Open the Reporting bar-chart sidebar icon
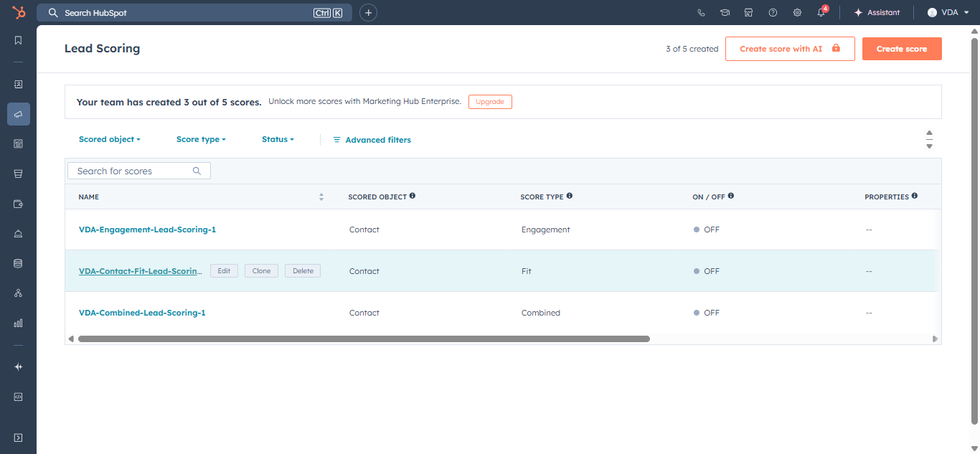The height and width of the screenshot is (454, 980). coord(19,323)
